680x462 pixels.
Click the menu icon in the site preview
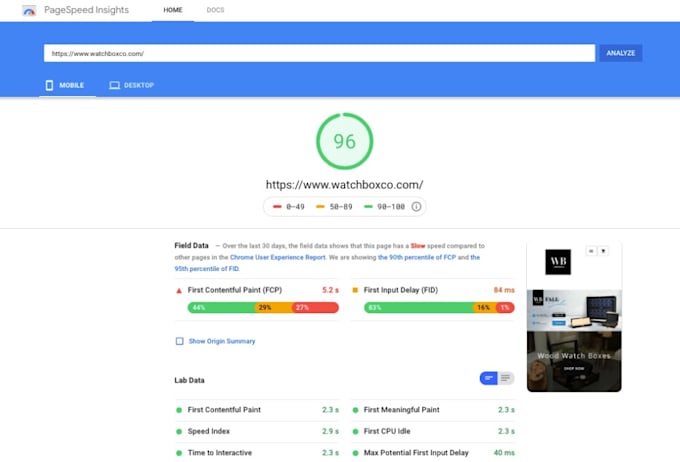coord(591,251)
